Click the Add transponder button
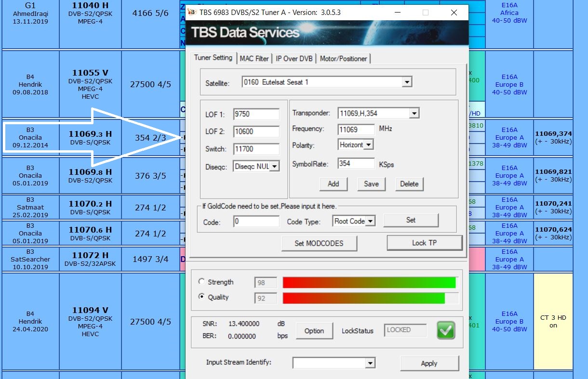This screenshot has height=379, width=588. tap(333, 183)
